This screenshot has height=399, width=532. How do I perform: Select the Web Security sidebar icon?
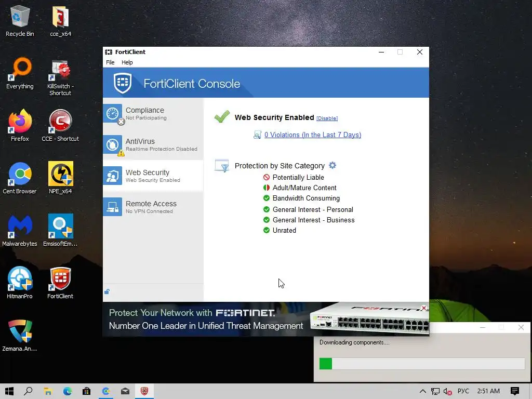(113, 176)
